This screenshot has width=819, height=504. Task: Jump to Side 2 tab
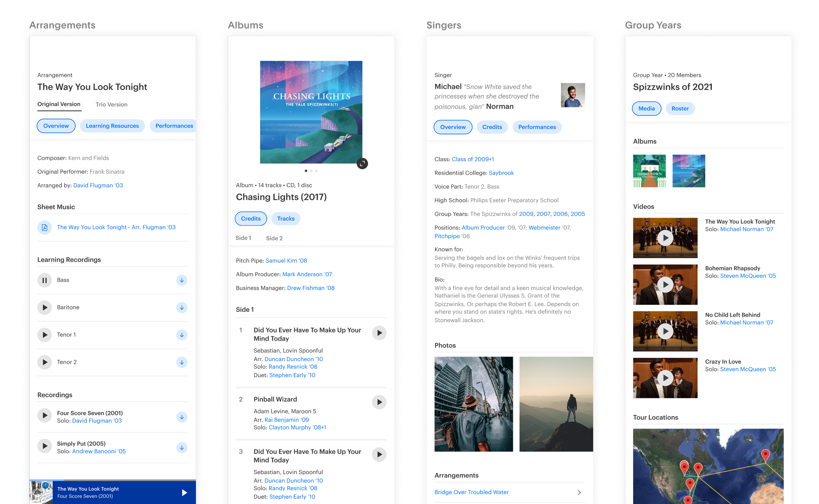(x=274, y=238)
